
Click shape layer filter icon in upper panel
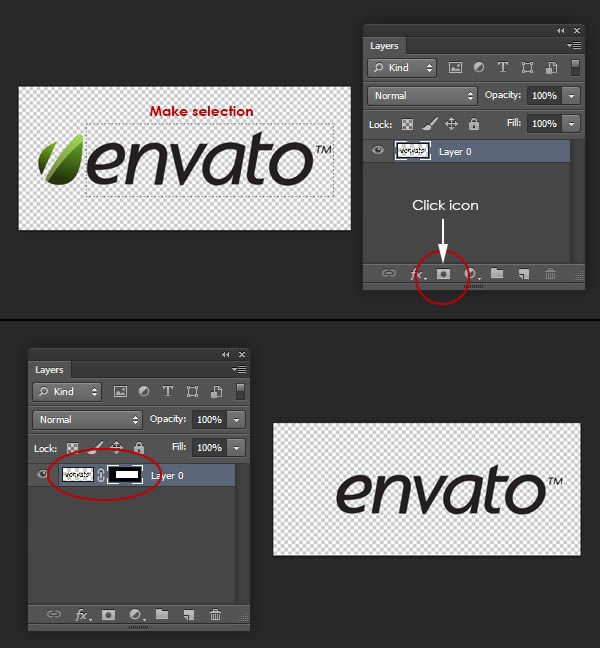[x=527, y=67]
